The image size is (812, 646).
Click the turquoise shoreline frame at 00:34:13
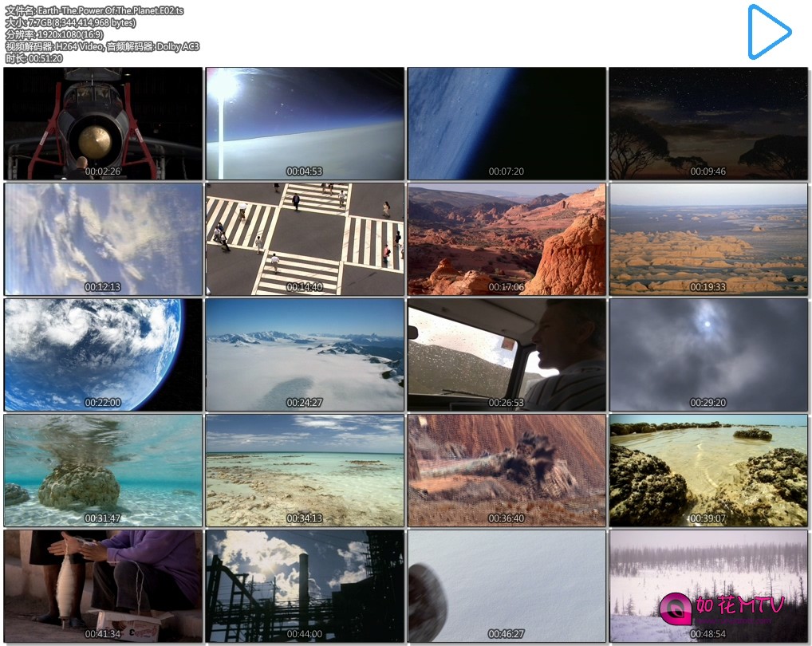click(305, 471)
